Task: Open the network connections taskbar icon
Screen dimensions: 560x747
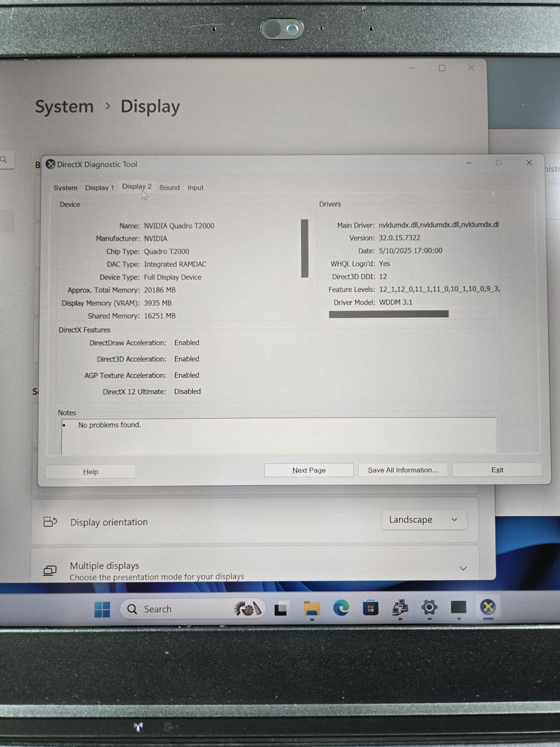Action: pos(400,607)
